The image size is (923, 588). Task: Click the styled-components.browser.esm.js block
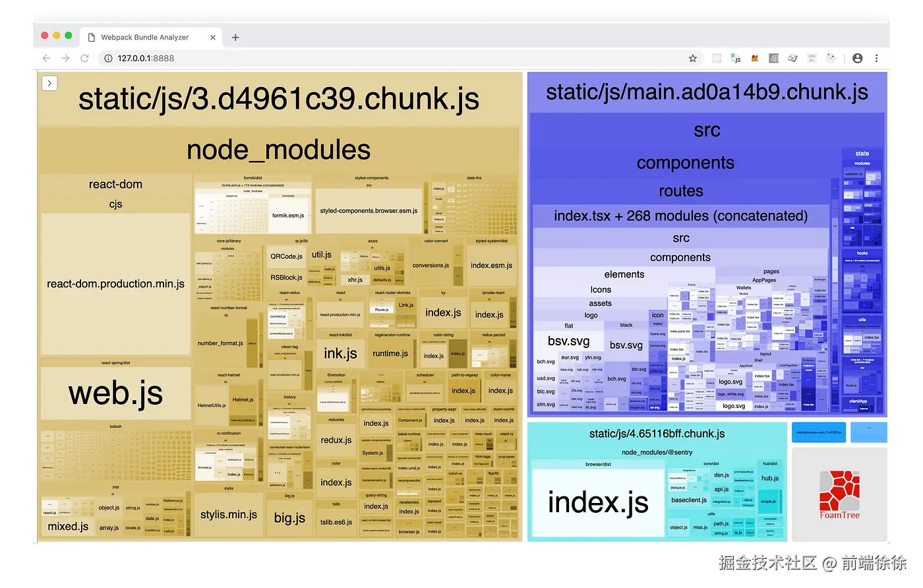coord(369,211)
